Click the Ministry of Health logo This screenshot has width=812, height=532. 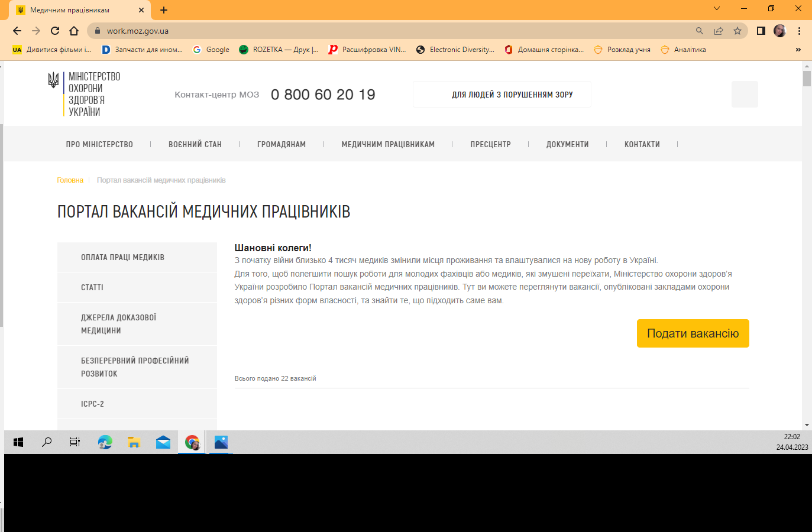pos(84,94)
